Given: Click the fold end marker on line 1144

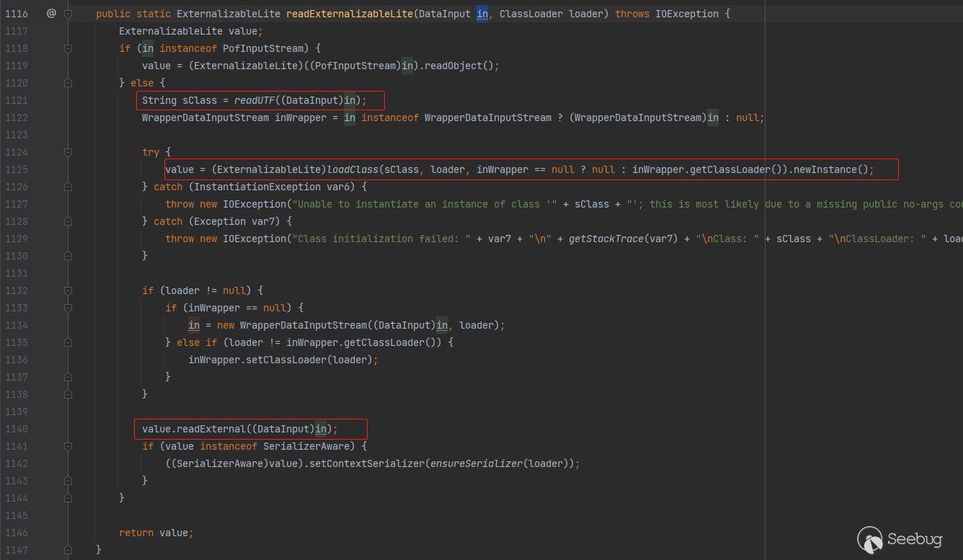Looking at the screenshot, I should pos(68,498).
